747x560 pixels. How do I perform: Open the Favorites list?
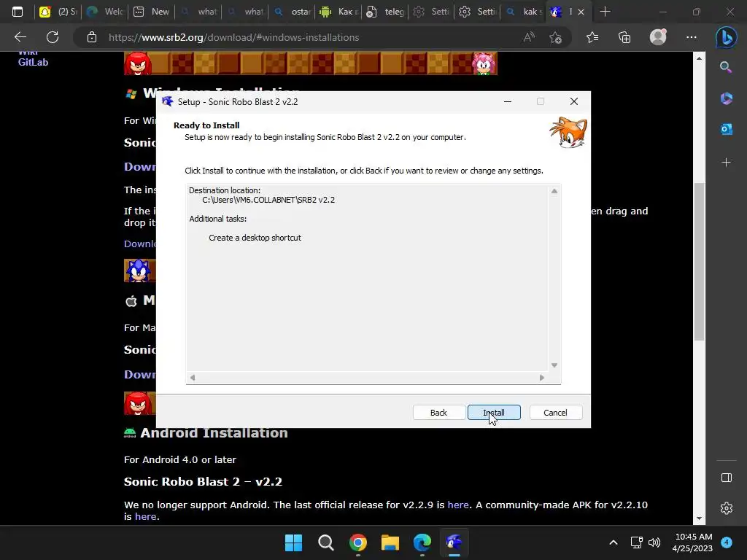pyautogui.click(x=592, y=37)
